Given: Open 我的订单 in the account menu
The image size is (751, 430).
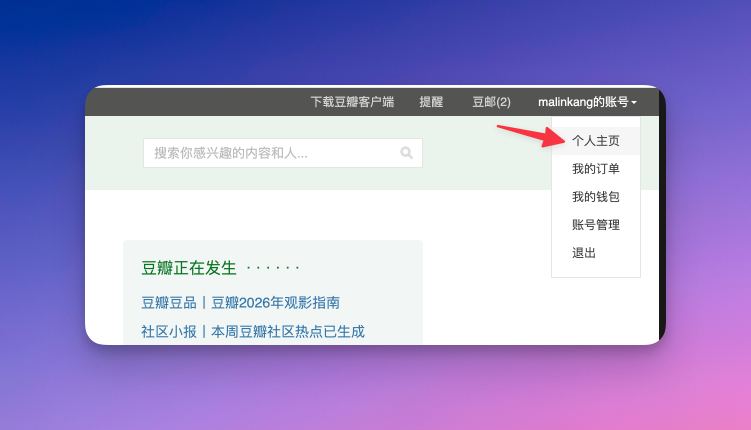Looking at the screenshot, I should coord(596,169).
